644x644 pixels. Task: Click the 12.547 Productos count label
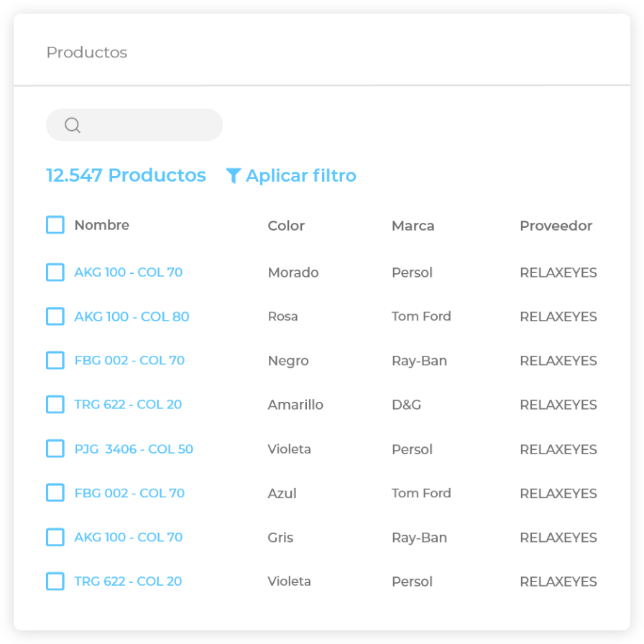click(126, 175)
